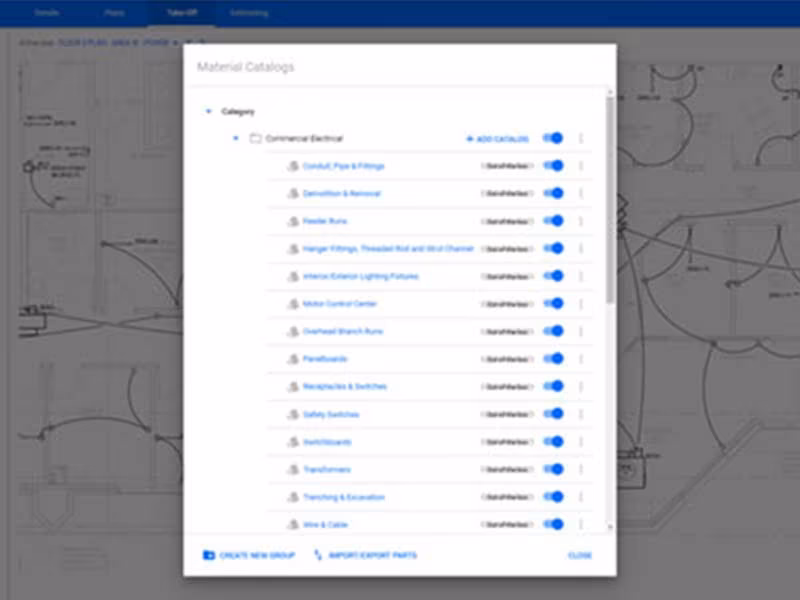800x600 pixels.
Task: Click the folder icon next to Commercial Electrical
Action: point(256,138)
